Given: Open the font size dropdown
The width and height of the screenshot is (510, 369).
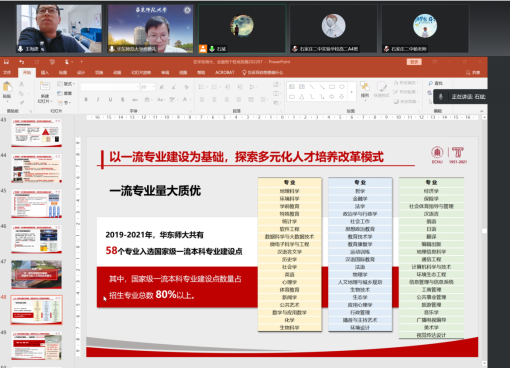Looking at the screenshot, I should 154,87.
